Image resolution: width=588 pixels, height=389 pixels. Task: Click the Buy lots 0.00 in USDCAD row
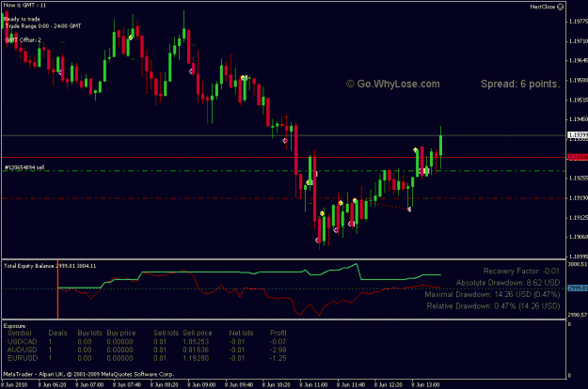(x=85, y=342)
